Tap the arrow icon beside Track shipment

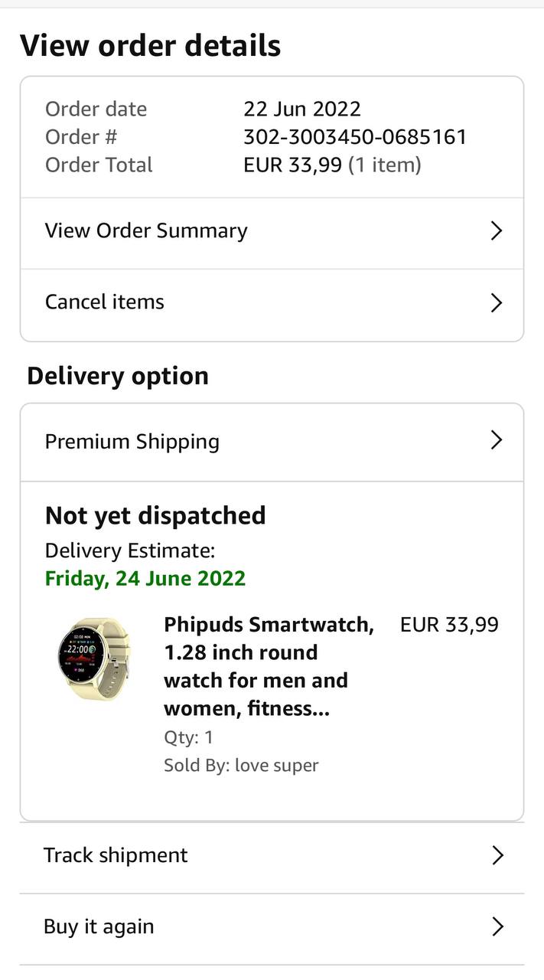[497, 855]
